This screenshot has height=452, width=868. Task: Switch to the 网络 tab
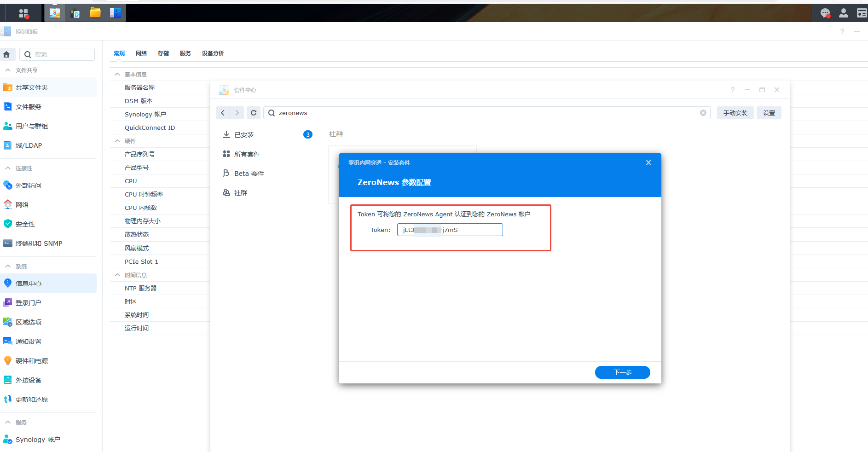point(141,53)
